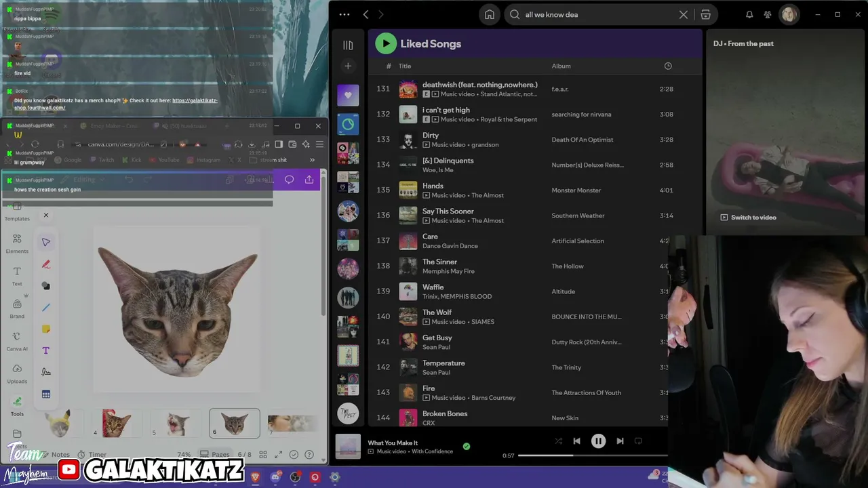Go back in Spotify navigation
The height and width of the screenshot is (488, 868).
coord(366,14)
